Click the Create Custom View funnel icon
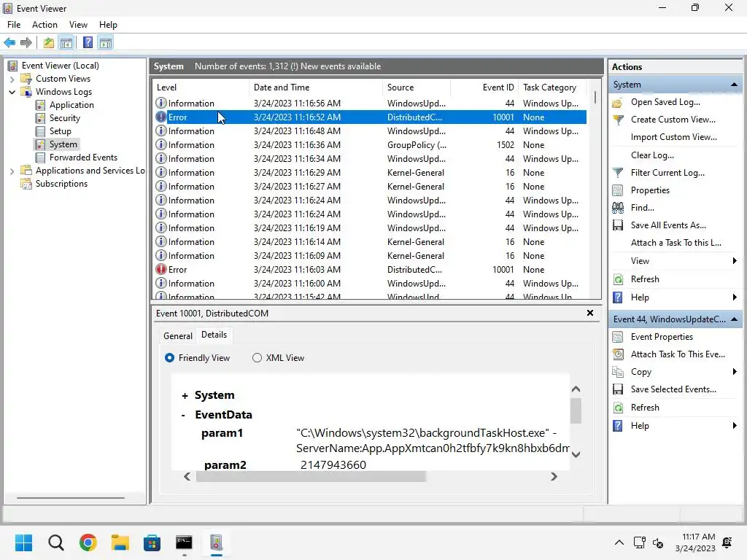 (618, 120)
